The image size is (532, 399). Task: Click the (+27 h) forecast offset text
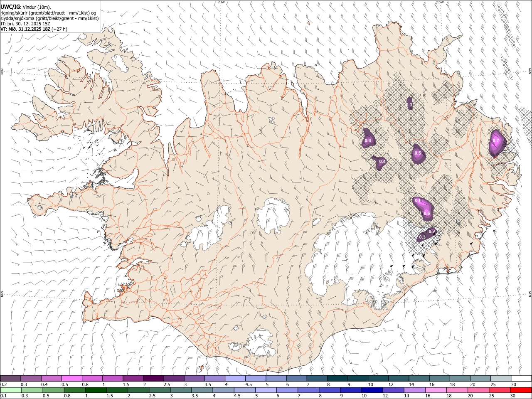click(59, 29)
